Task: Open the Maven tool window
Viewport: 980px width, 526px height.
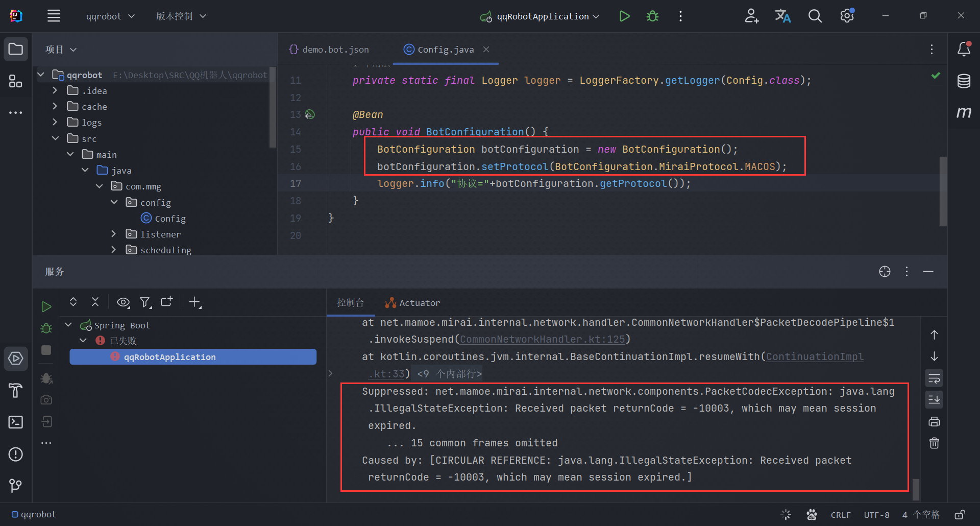Action: pos(964,112)
